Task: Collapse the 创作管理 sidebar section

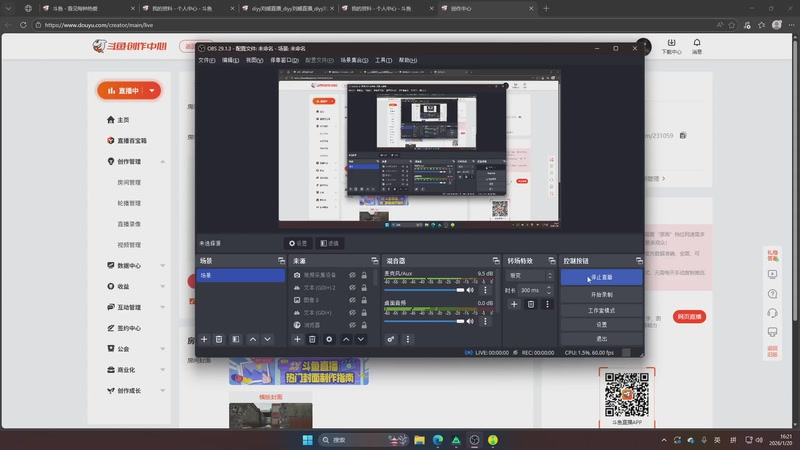Action: click(162, 162)
